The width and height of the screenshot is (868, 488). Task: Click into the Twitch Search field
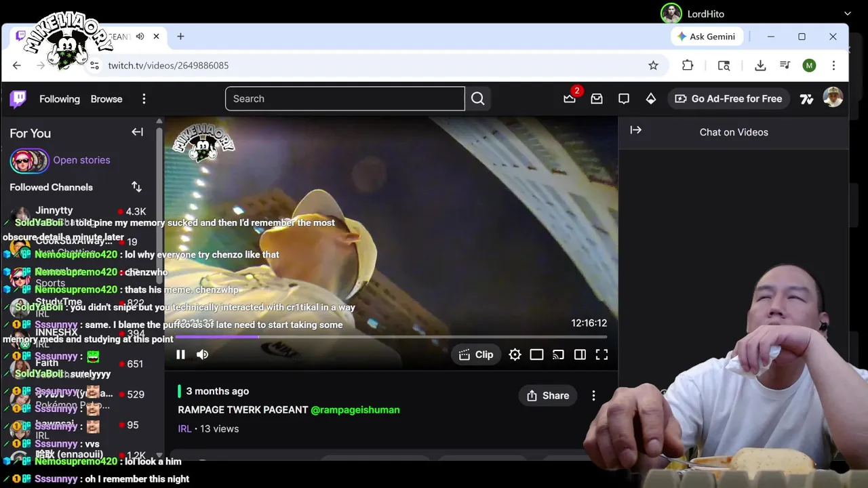pos(344,99)
